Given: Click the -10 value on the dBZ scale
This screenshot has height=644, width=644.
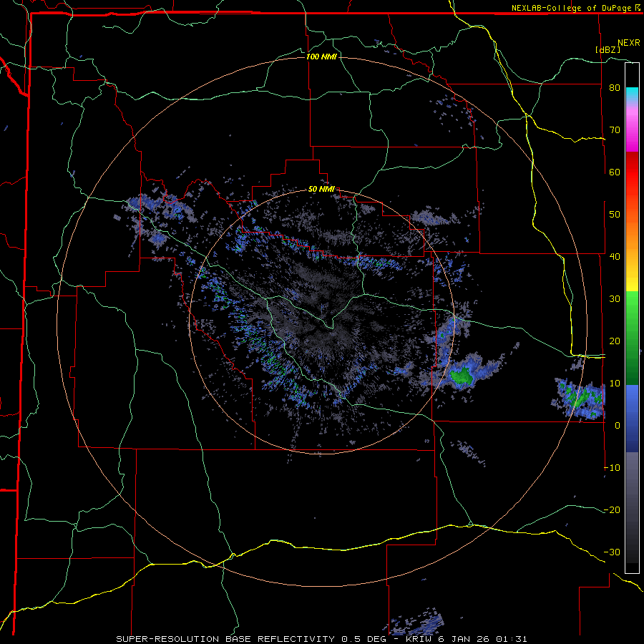Looking at the screenshot, I should [x=612, y=468].
